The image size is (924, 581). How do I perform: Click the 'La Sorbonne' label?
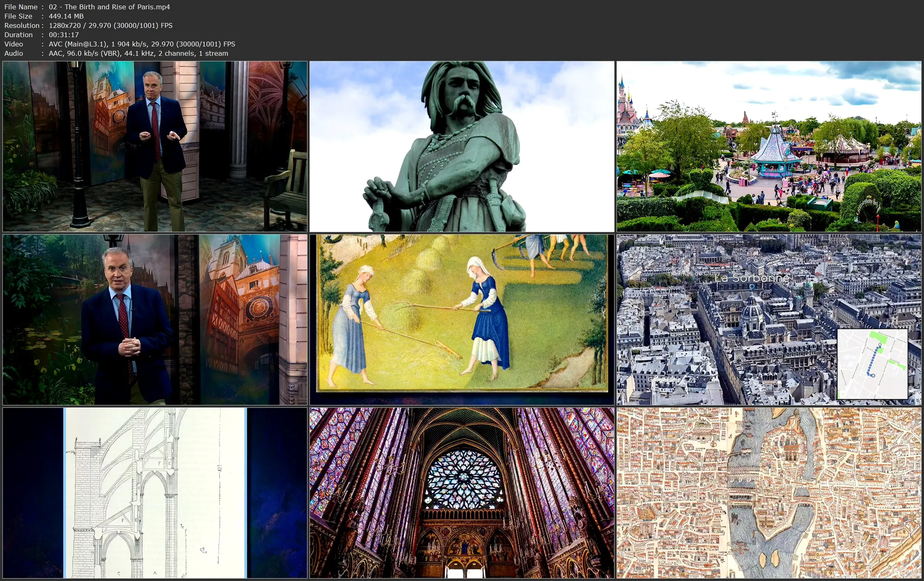coord(751,278)
